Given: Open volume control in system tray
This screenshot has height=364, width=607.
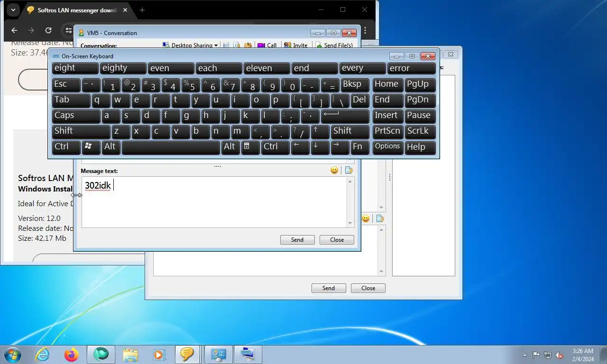Looking at the screenshot, I should (560, 355).
